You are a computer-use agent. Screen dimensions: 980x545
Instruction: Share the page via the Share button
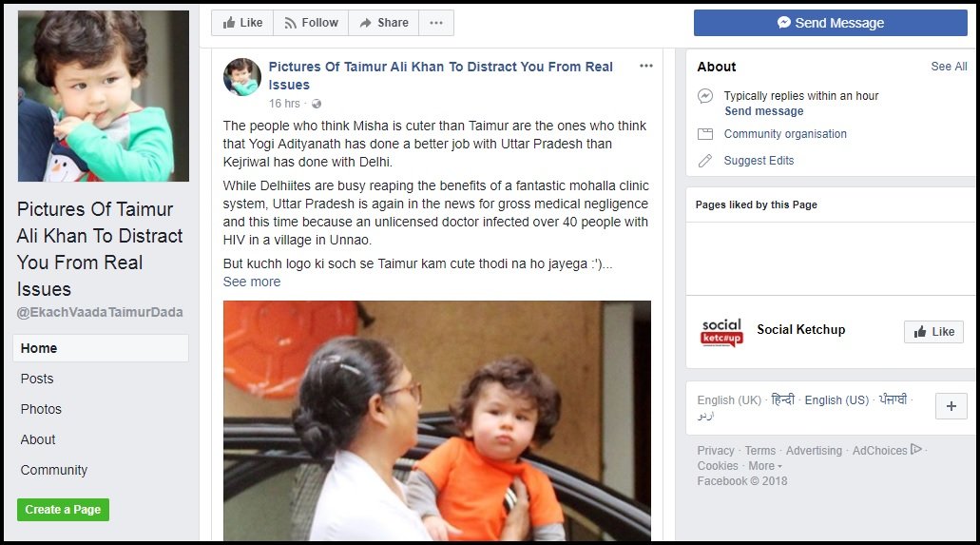click(x=384, y=23)
